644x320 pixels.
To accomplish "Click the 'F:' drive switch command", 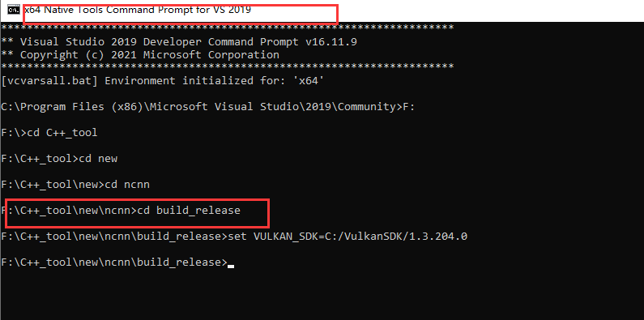I will click(408, 107).
